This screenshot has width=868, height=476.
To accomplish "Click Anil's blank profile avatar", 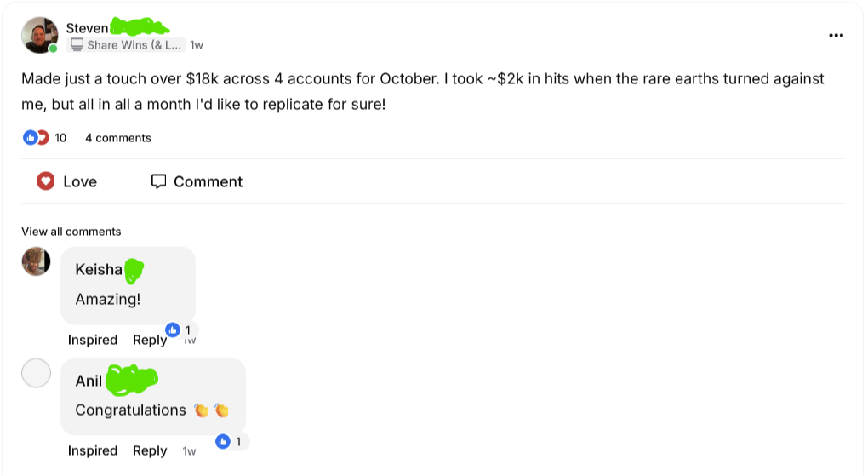I will point(36,373).
